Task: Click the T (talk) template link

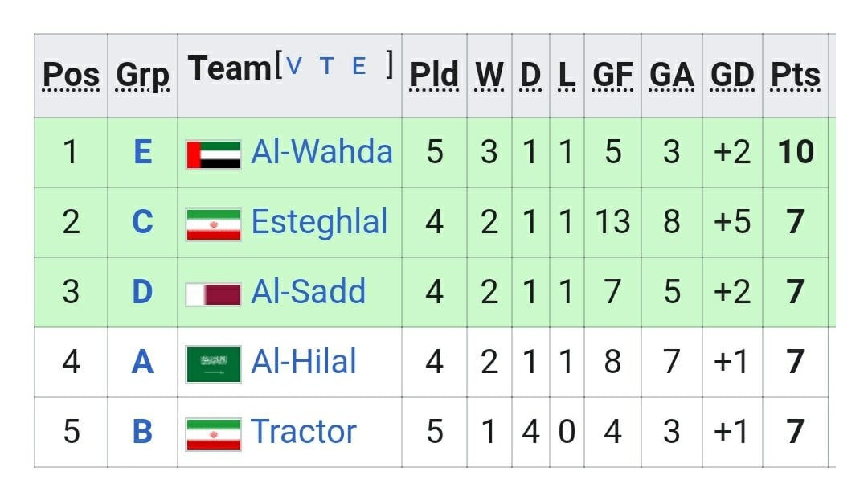Action: coord(327,67)
